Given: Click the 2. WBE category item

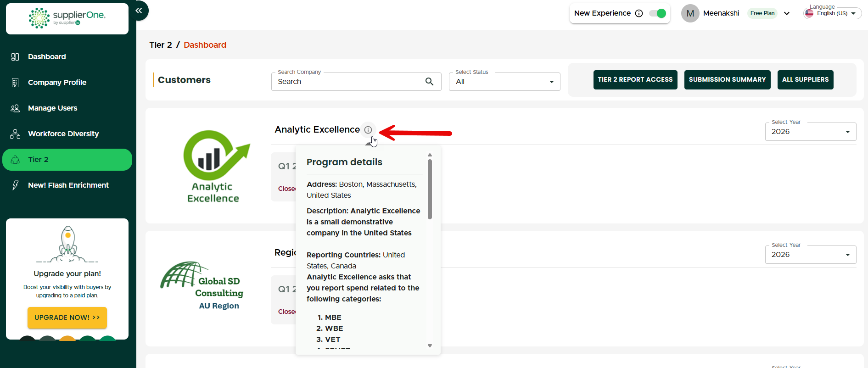Looking at the screenshot, I should (330, 329).
